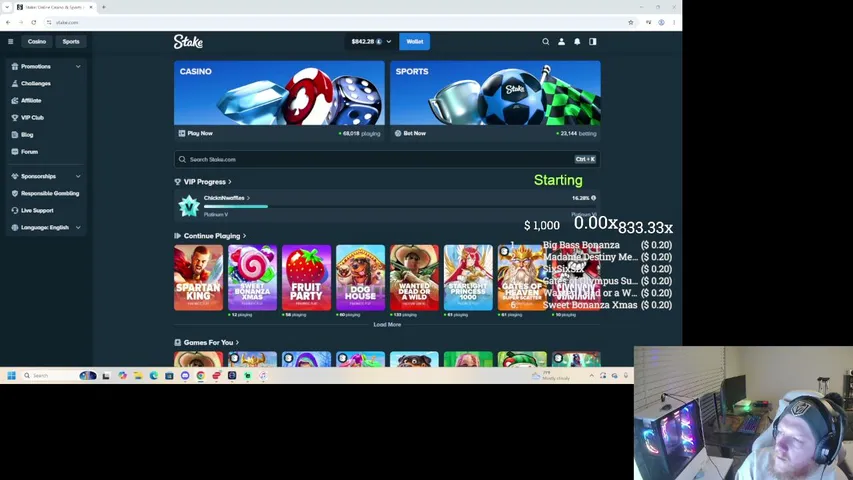Open Gates of Heaven game tile
Viewport: 853px width, 480px height.
pyautogui.click(x=521, y=278)
